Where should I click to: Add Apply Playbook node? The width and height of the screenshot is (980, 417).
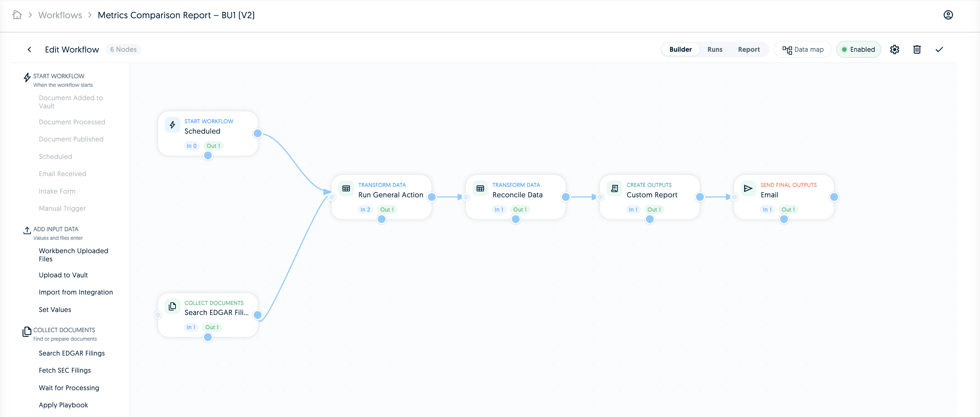coord(63,405)
